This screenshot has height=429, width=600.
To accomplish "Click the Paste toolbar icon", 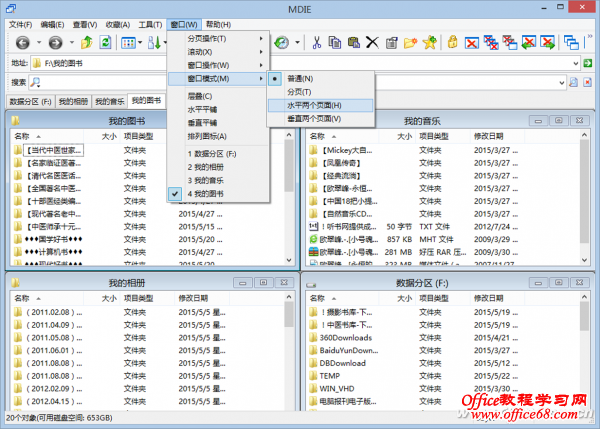I will click(354, 42).
